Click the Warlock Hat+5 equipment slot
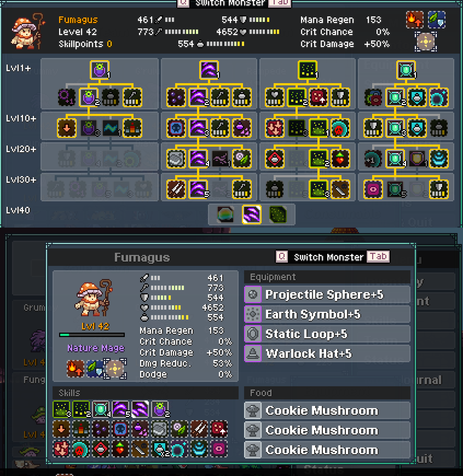463x476 pixels. click(x=327, y=354)
